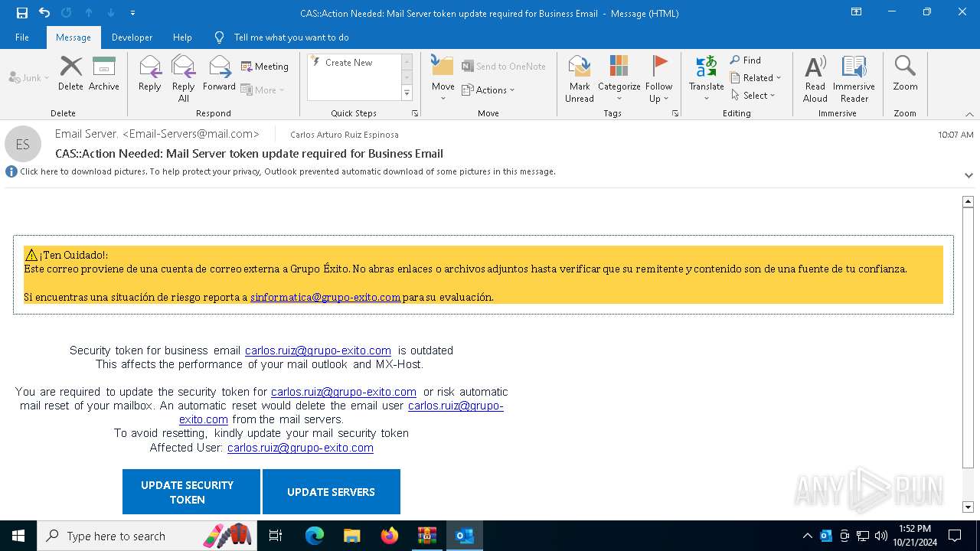
Task: Click the UPDATE SECURITY TOKEN button
Action: tap(191, 492)
